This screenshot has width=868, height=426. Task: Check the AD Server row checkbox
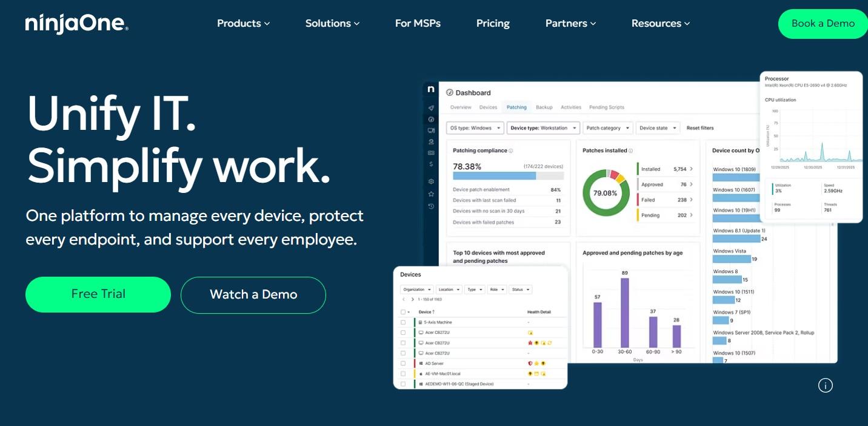pyautogui.click(x=403, y=363)
